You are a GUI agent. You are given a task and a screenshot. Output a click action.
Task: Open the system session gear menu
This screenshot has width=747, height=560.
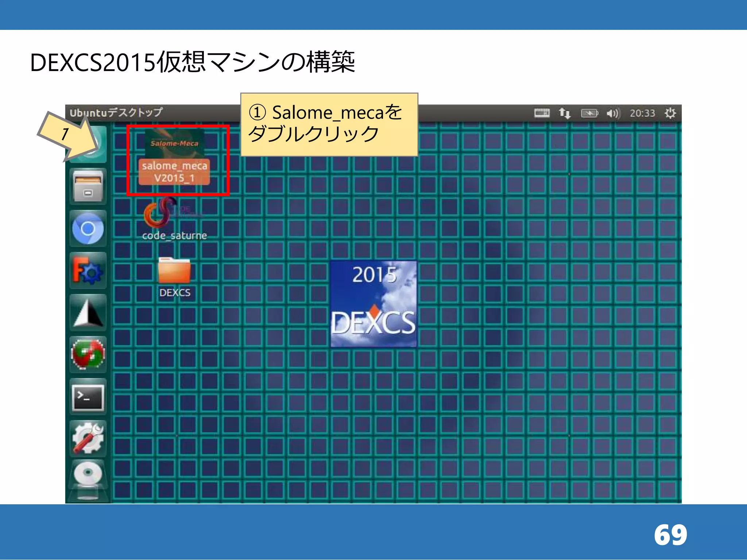point(670,113)
